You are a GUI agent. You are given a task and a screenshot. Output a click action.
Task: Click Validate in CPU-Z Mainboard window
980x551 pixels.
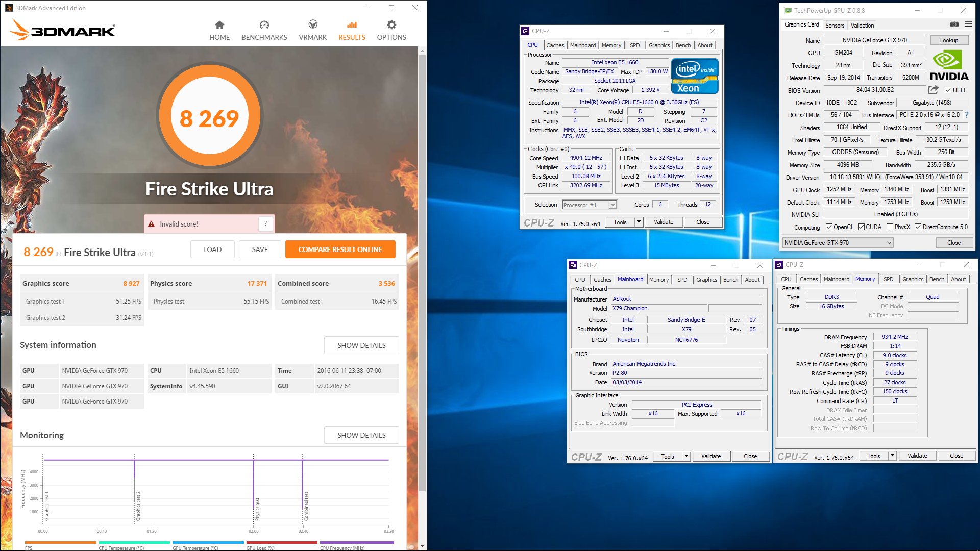(x=711, y=456)
